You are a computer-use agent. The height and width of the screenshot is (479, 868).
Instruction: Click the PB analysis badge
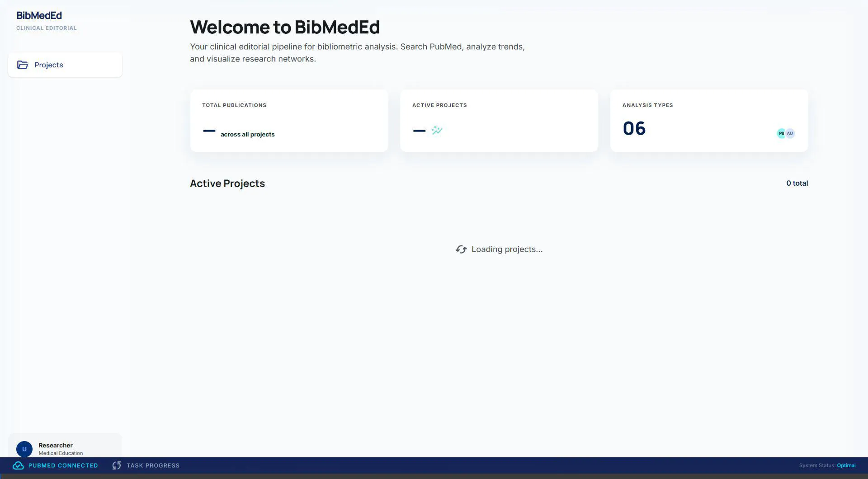point(781,133)
